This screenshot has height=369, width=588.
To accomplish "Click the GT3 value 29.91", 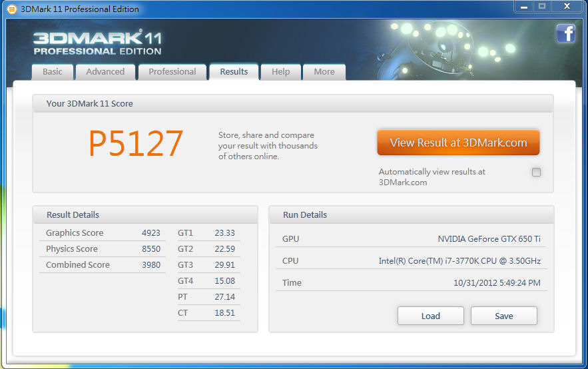I will click(x=224, y=264).
